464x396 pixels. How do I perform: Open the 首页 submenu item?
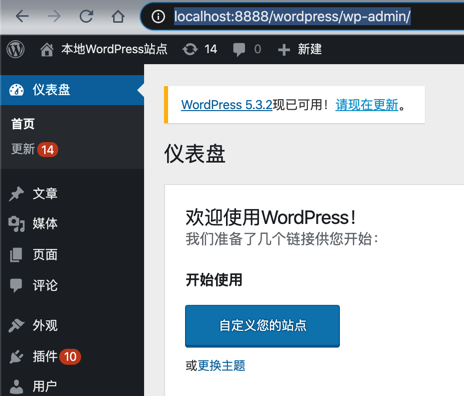point(23,124)
